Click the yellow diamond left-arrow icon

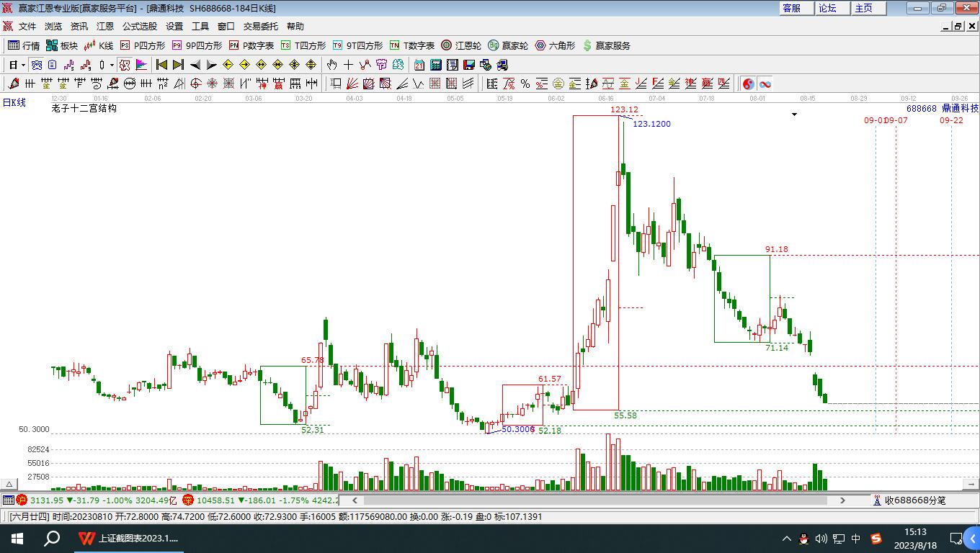228,65
